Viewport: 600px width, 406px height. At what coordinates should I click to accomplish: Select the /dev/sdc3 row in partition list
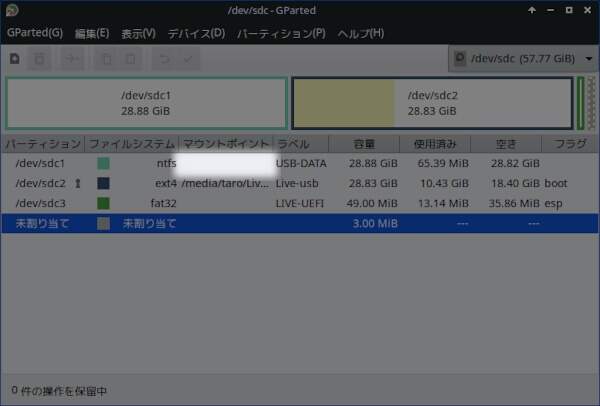point(300,203)
